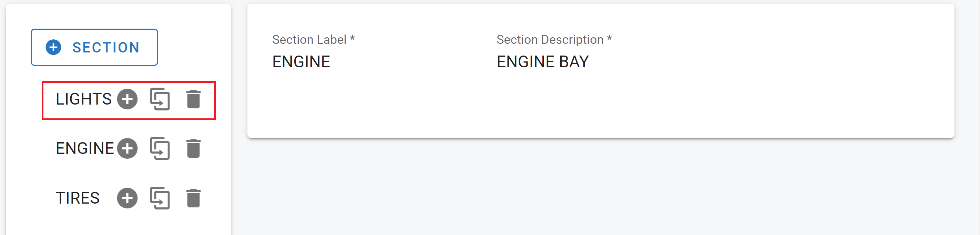This screenshot has height=235, width=980.
Task: Duplicate the TIRES section
Action: (x=160, y=198)
